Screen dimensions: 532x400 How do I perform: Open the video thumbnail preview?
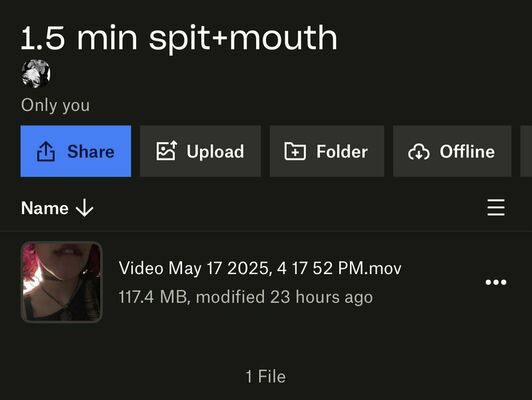click(61, 282)
